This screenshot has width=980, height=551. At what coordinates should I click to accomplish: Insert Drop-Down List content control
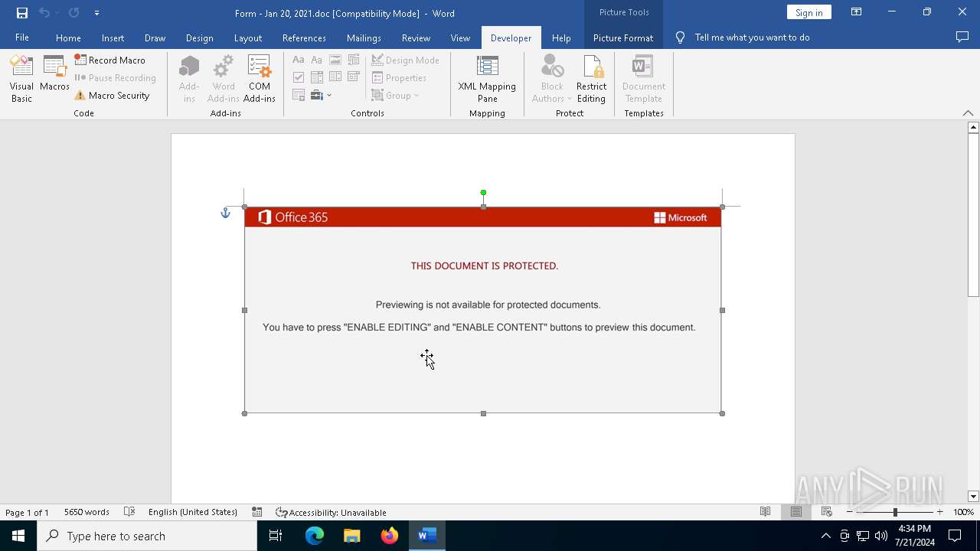(x=335, y=77)
